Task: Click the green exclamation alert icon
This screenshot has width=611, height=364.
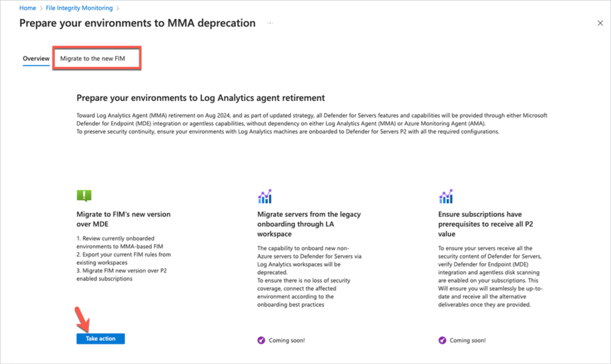Action: (x=84, y=195)
